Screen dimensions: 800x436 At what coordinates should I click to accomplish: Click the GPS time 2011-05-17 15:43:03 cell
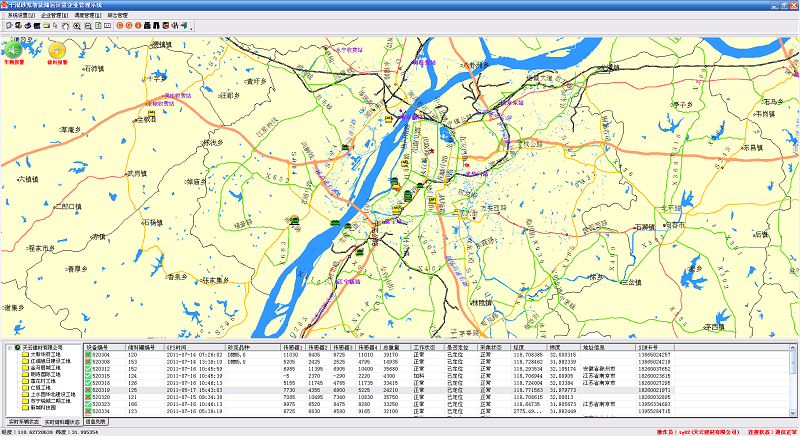tap(194, 390)
